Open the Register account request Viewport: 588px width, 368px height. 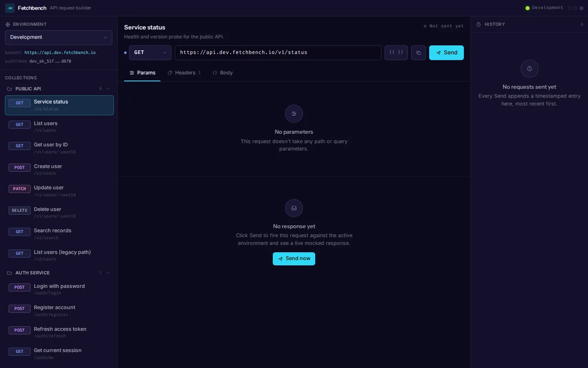click(59, 311)
